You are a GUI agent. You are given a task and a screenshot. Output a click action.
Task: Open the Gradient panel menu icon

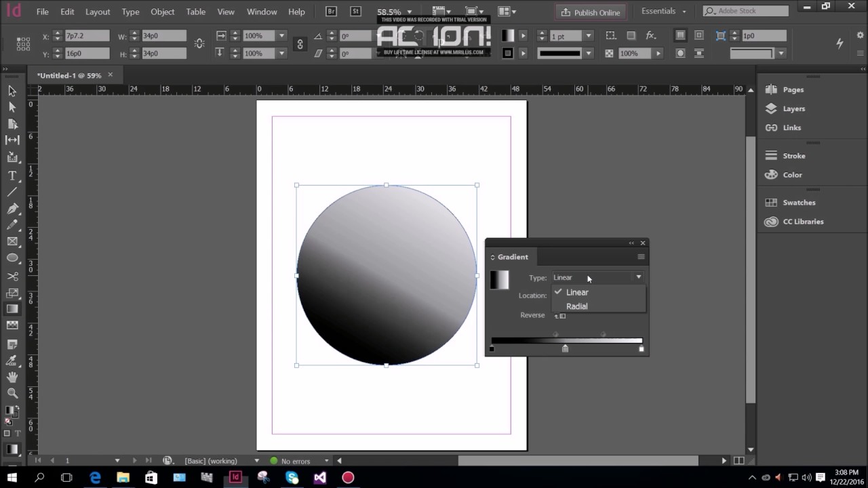[x=641, y=257]
